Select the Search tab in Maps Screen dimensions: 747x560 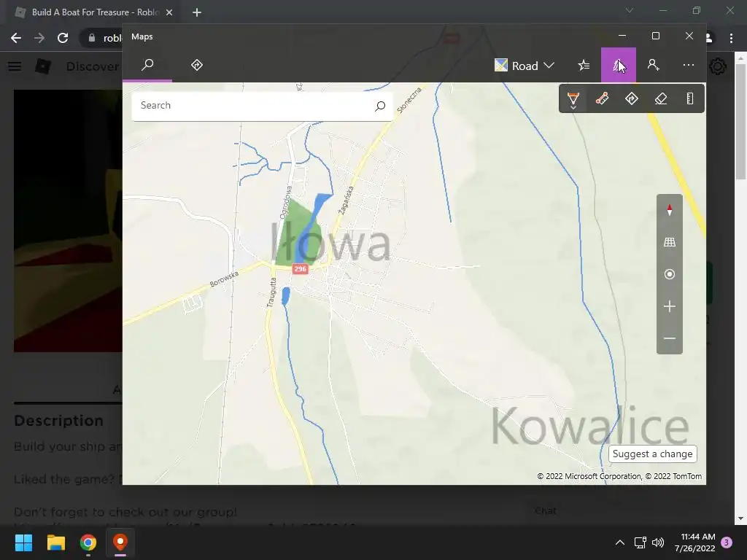pos(147,65)
